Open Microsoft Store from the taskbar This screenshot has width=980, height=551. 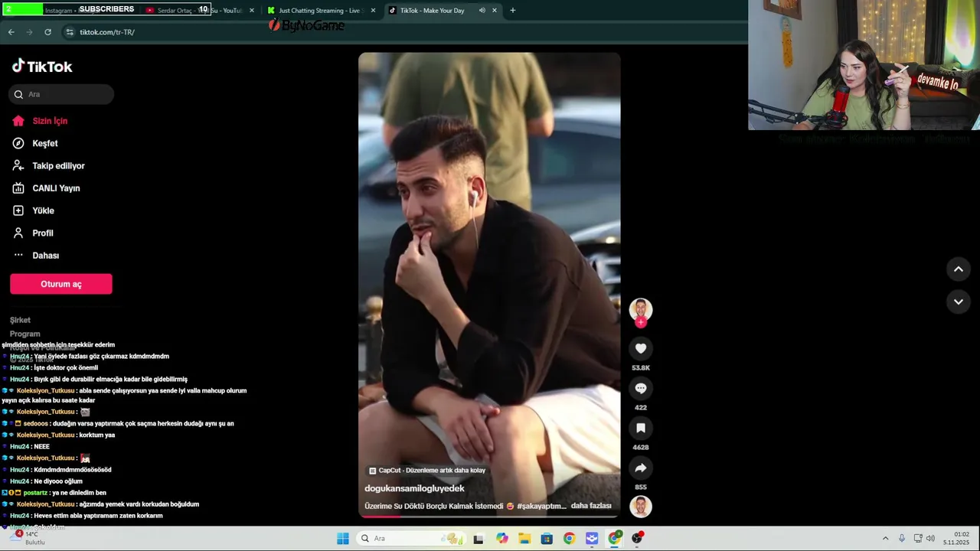coord(547,539)
